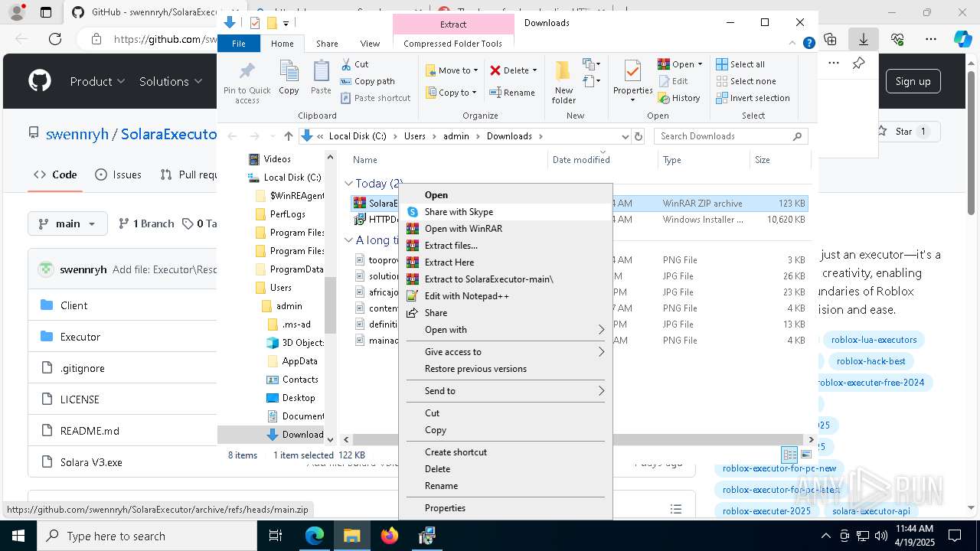Choose Open with WinRAR
Image resolution: width=980 pixels, height=551 pixels.
pyautogui.click(x=505, y=229)
